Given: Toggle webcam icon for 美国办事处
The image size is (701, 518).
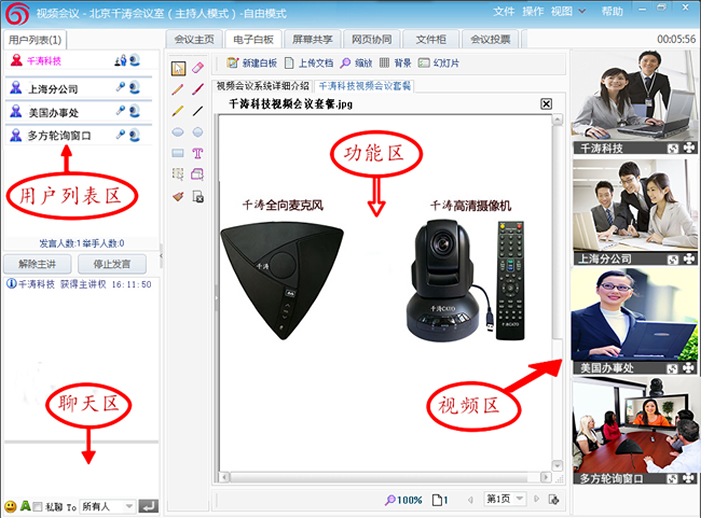Looking at the screenshot, I should [x=135, y=111].
